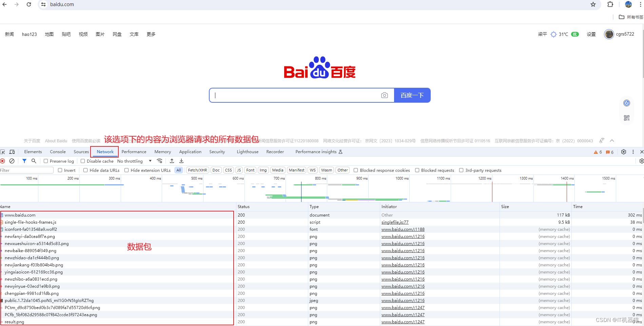Check Hide data URLs
Image resolution: width=644 pixels, height=326 pixels.
[85, 170]
